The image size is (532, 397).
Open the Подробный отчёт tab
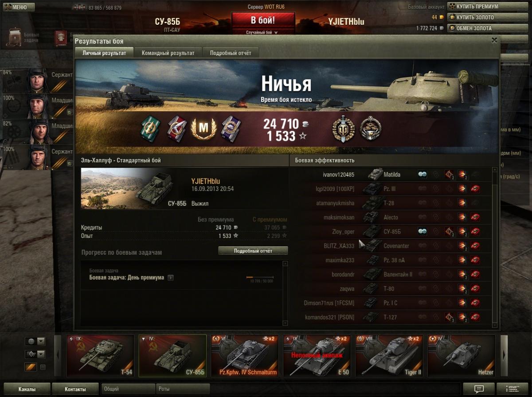(x=231, y=53)
